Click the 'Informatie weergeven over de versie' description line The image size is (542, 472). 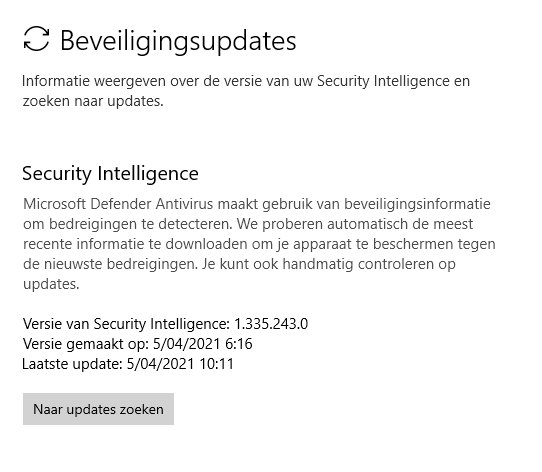[x=246, y=82]
